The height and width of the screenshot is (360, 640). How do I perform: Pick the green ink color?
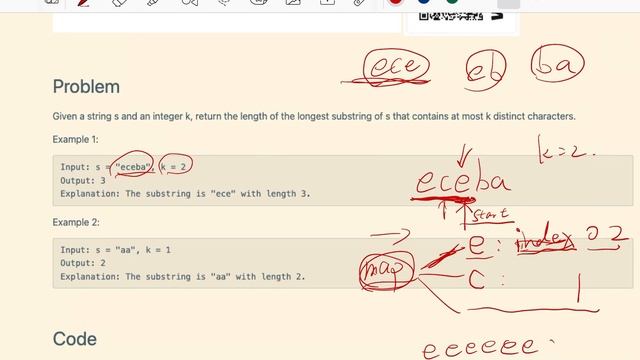coord(452,1)
